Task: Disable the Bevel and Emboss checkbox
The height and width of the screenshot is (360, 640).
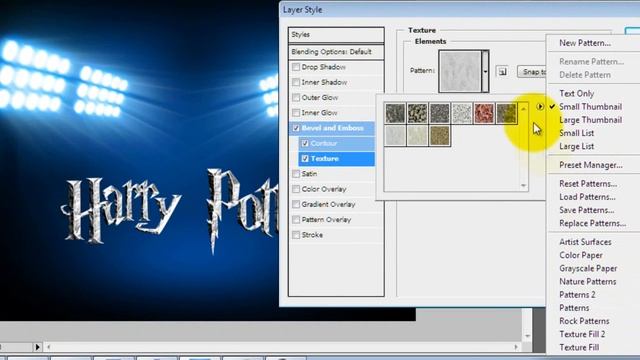Action: [x=296, y=128]
